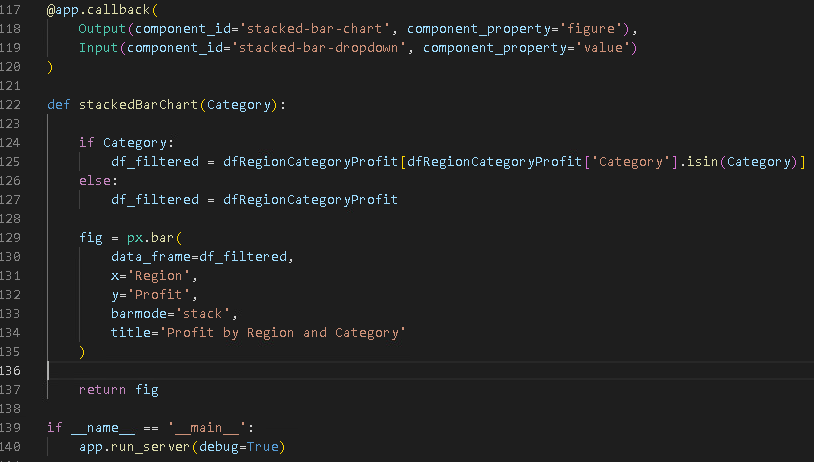This screenshot has width=814, height=462.
Task: Click the Input keyword on line 119
Action: (99, 48)
